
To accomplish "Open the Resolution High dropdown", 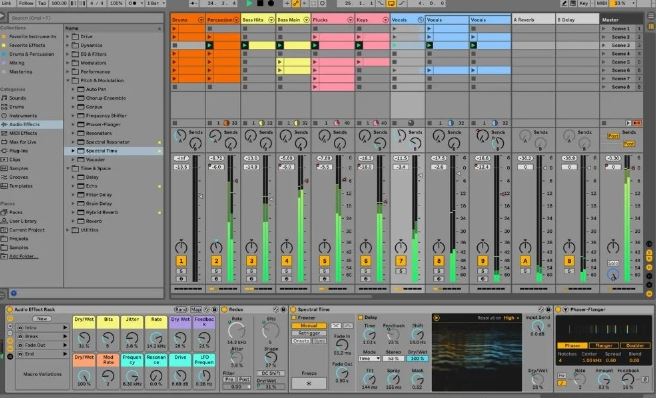I will pos(512,318).
